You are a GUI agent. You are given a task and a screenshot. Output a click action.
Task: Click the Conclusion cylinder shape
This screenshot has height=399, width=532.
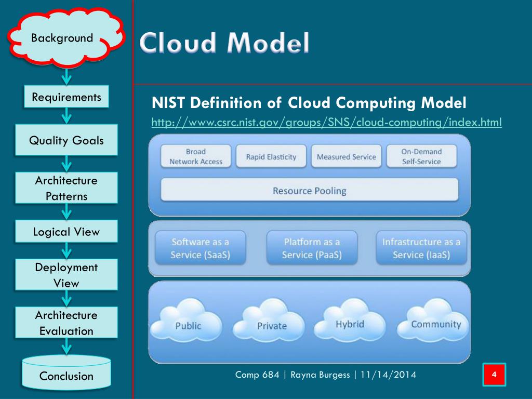pyautogui.click(x=66, y=373)
